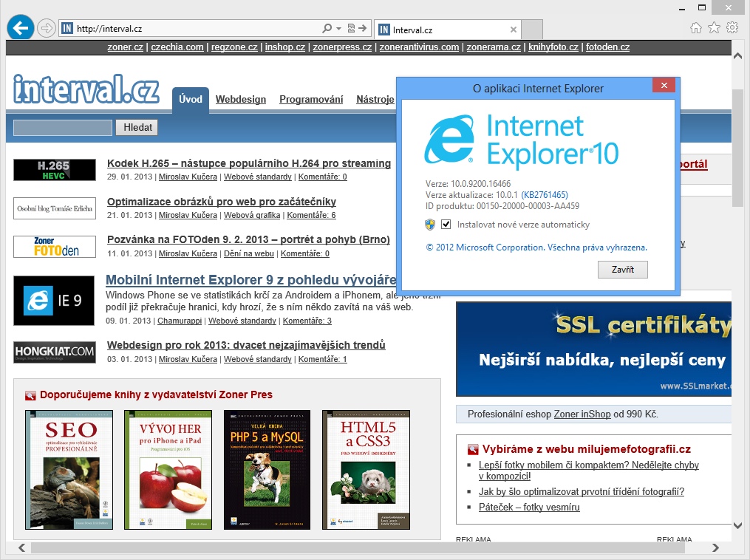This screenshot has width=750, height=560.
Task: Open article Kodek H.265 nástupce H.264
Action: point(249,163)
